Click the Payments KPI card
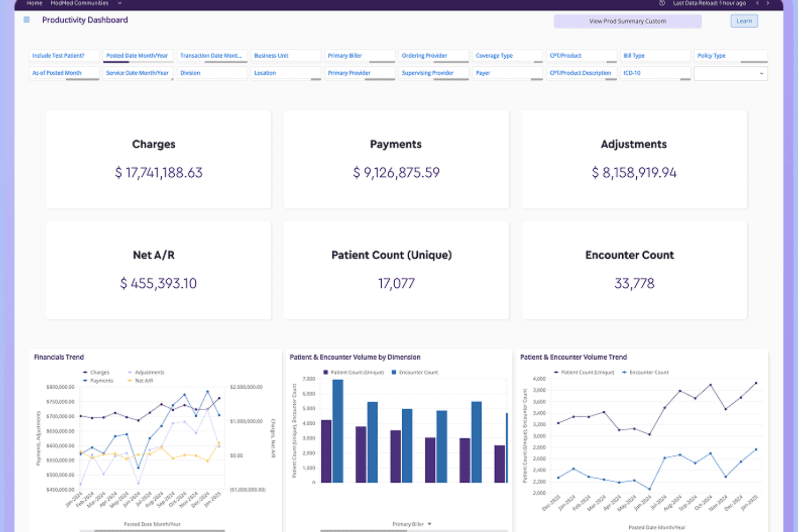 tap(396, 160)
